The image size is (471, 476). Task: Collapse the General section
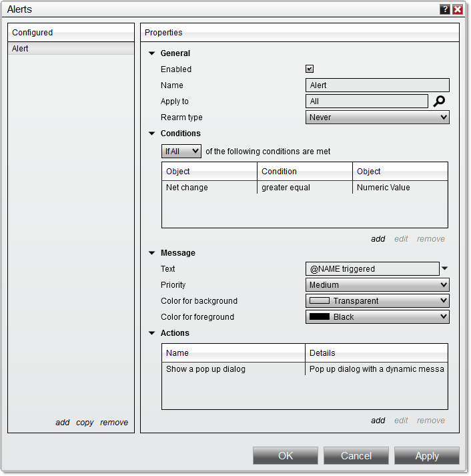[x=152, y=53]
